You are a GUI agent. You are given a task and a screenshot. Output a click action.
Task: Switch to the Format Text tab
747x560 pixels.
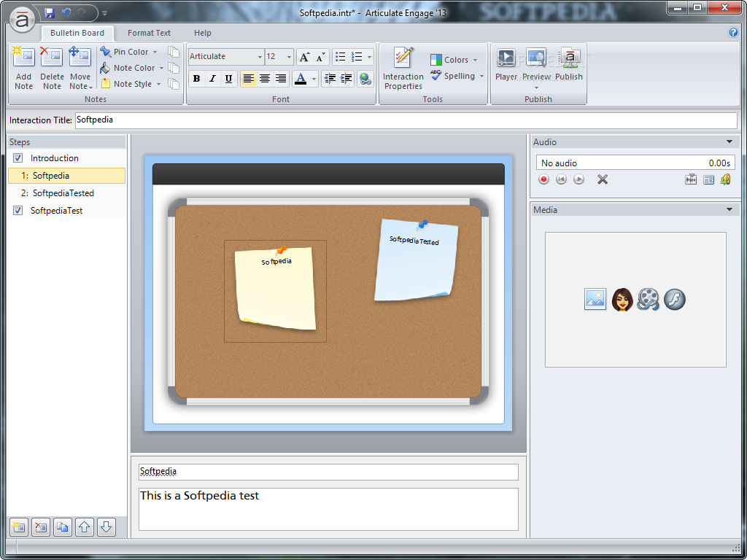[149, 33]
